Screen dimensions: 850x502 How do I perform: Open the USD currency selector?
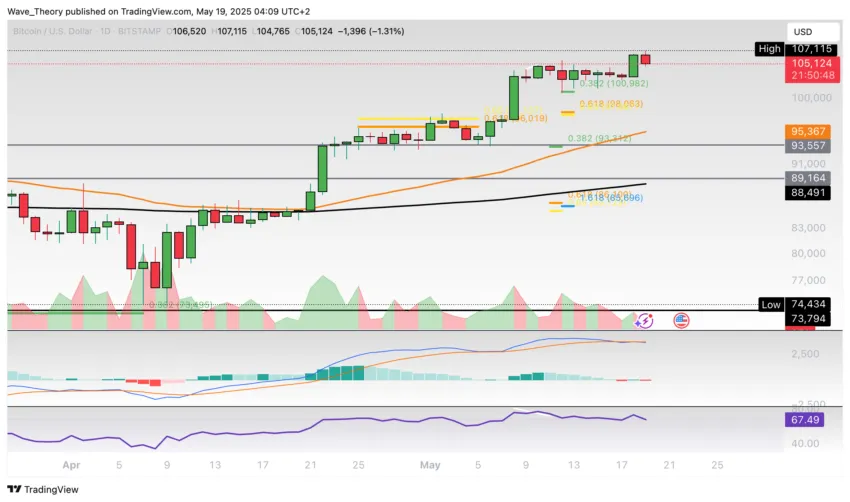click(813, 32)
